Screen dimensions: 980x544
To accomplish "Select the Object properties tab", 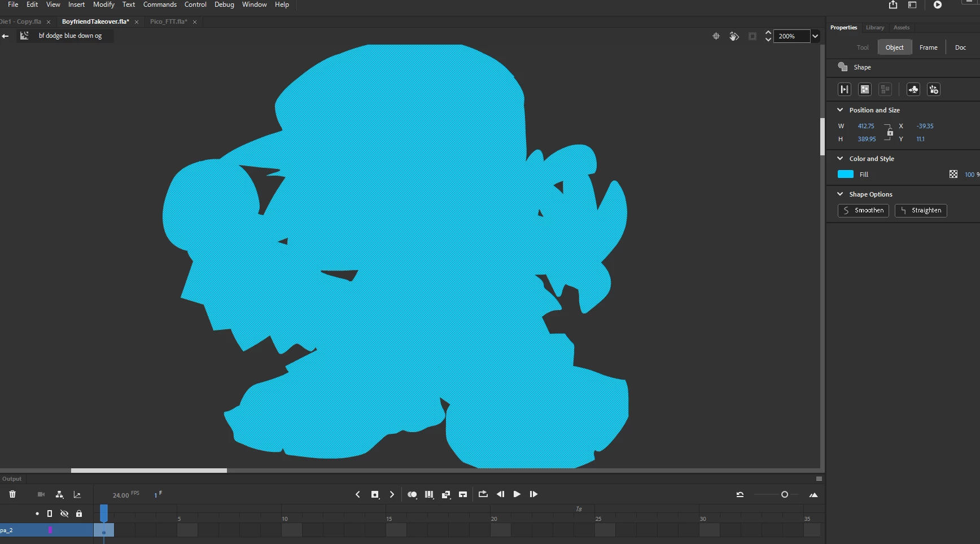I will pyautogui.click(x=895, y=47).
